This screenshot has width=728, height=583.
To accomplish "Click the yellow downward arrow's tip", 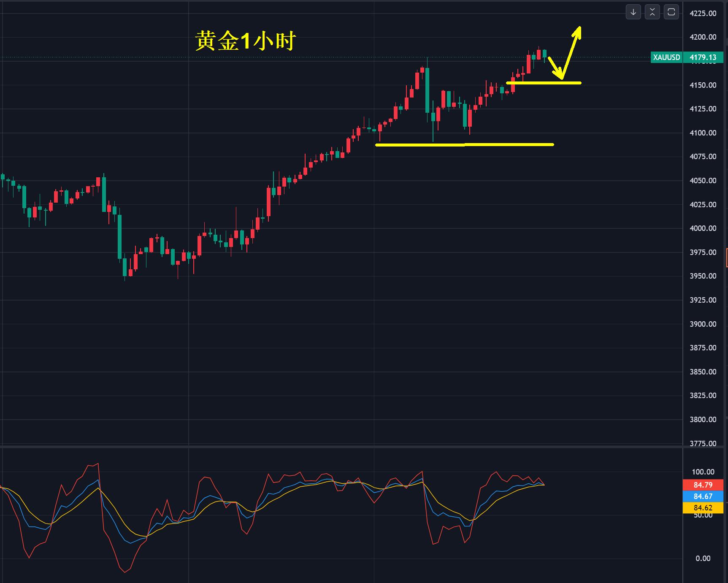I will (x=561, y=77).
